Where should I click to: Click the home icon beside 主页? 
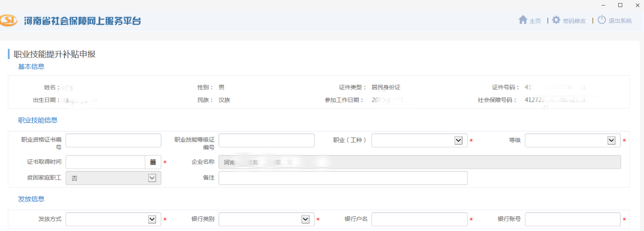tap(523, 20)
